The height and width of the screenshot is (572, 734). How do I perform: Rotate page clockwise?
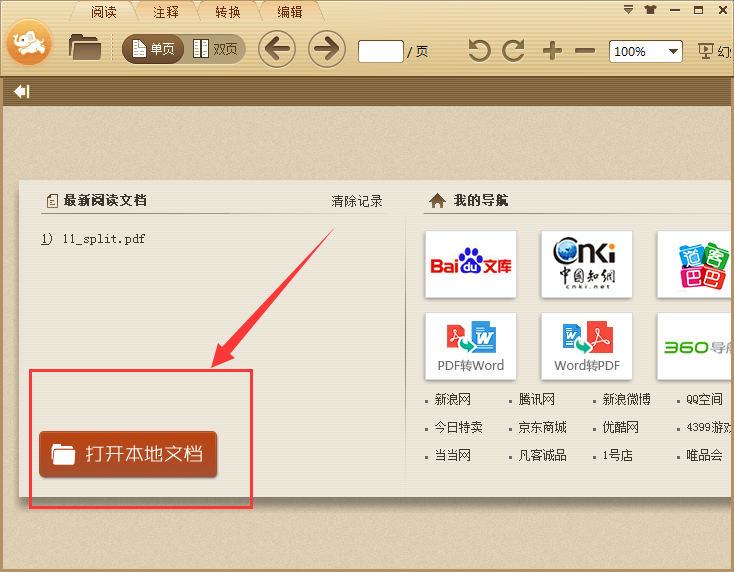click(514, 50)
